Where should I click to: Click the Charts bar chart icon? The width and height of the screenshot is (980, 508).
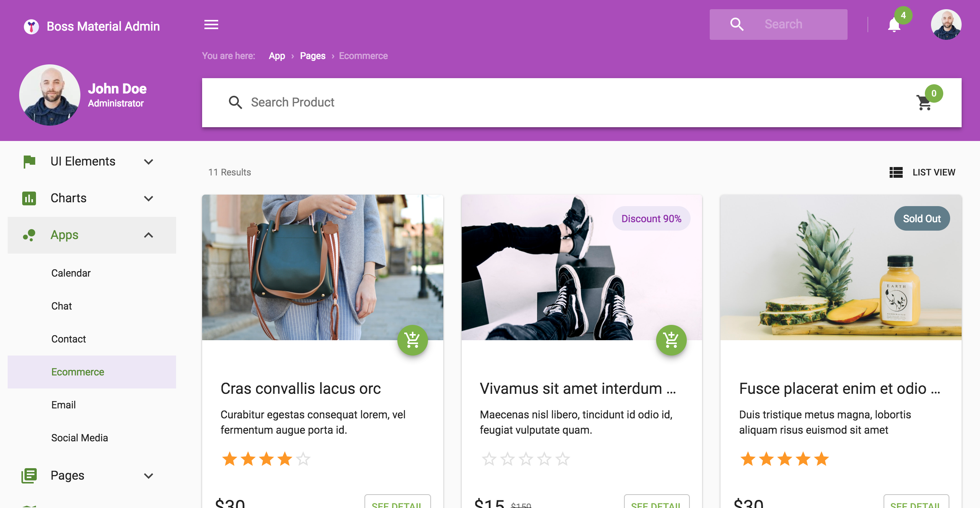pos(29,198)
